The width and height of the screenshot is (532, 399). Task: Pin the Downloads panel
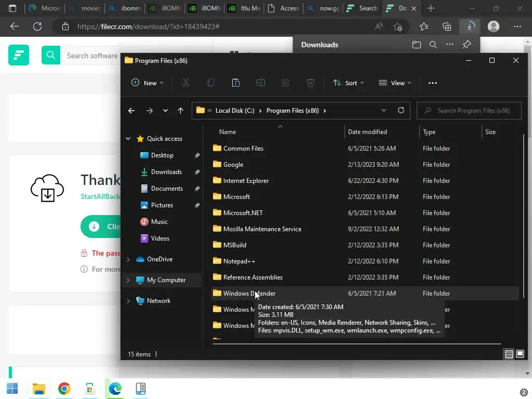(467, 45)
